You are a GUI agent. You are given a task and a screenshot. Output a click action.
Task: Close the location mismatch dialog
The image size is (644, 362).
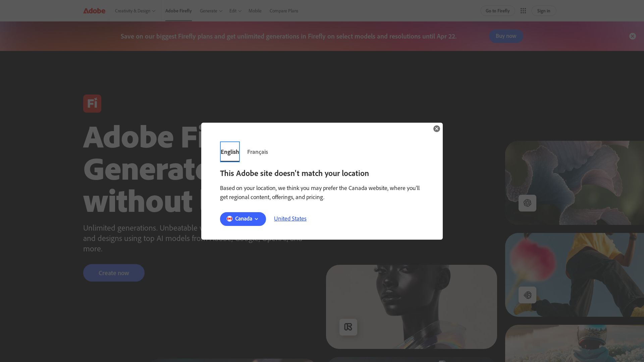click(436, 129)
